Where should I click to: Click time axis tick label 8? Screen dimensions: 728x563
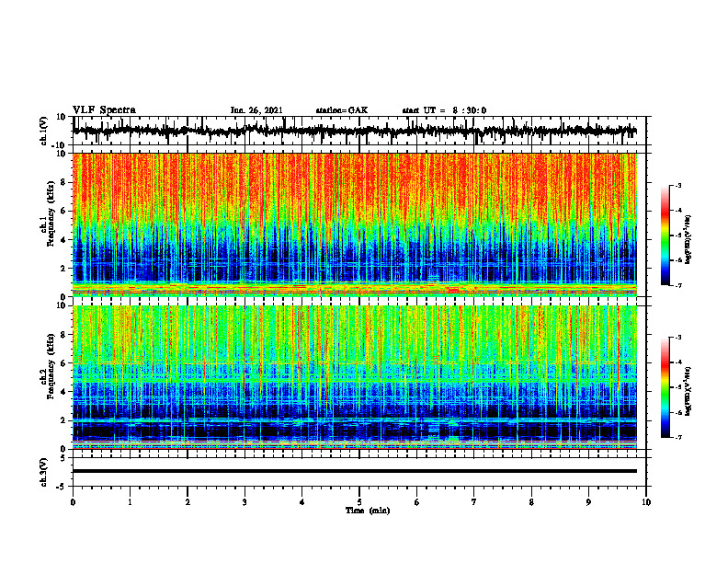[531, 502]
